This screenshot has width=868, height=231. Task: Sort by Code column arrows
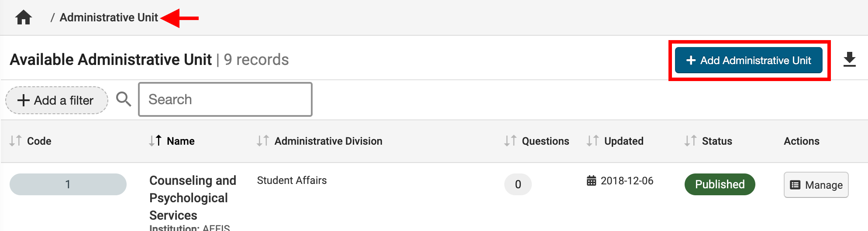click(x=15, y=141)
